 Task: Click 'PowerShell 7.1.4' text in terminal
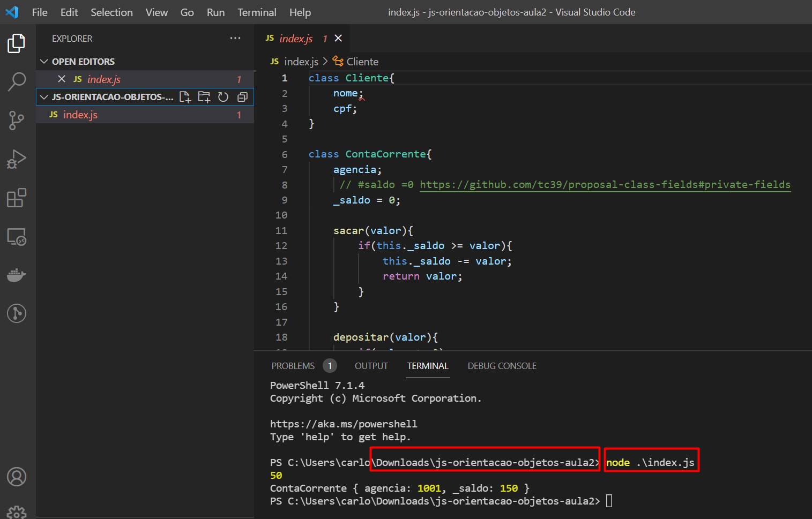click(x=317, y=385)
